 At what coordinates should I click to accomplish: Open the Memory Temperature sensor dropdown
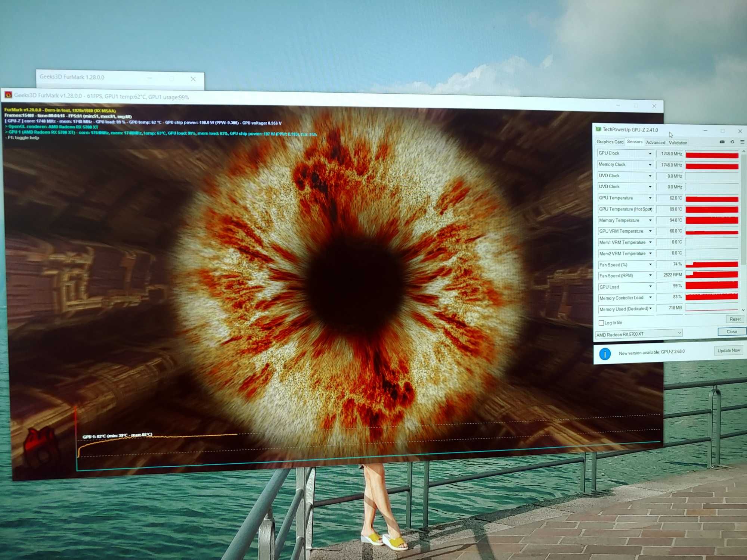click(x=650, y=220)
